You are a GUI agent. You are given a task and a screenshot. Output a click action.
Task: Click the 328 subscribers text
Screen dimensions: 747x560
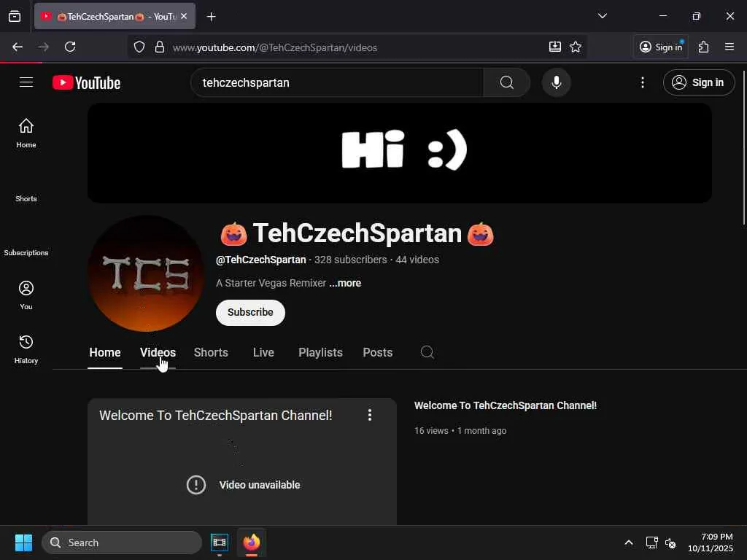[351, 260]
